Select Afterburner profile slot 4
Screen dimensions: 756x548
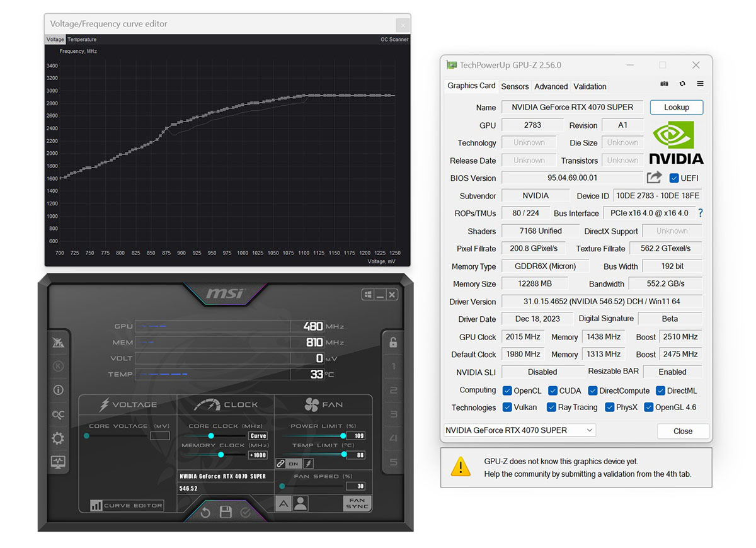pyautogui.click(x=393, y=438)
